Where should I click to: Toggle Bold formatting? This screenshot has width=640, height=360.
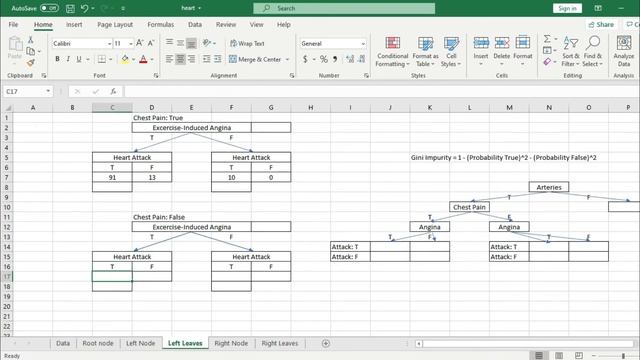pos(57,59)
